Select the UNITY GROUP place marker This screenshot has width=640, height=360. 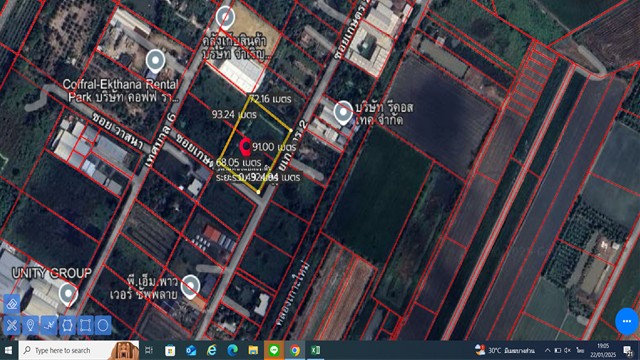68,295
